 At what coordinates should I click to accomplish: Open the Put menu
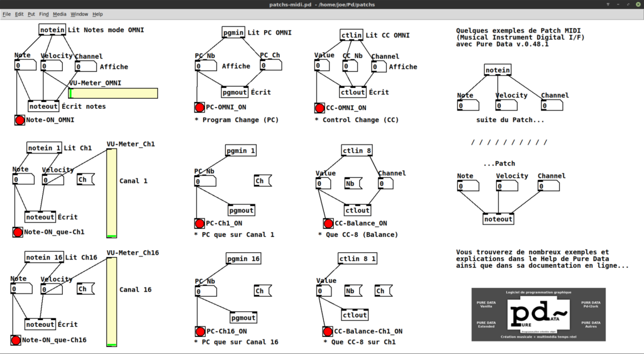pyautogui.click(x=31, y=14)
